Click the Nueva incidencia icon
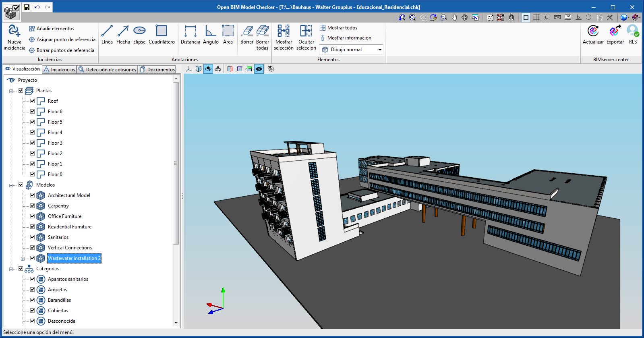Screen dimensions: 644x338 coord(14,31)
